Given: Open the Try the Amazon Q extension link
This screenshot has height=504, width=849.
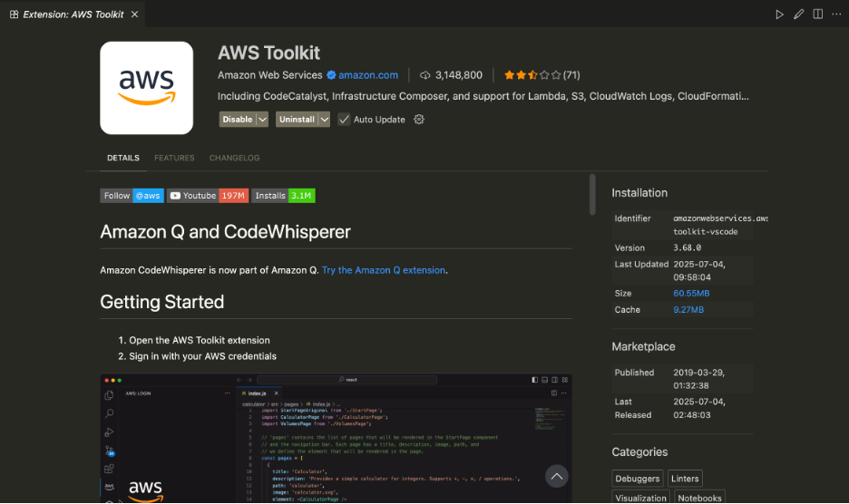Looking at the screenshot, I should click(384, 270).
